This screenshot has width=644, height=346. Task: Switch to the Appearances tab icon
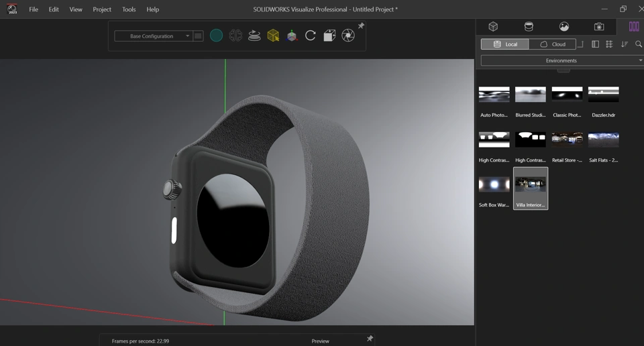529,27
